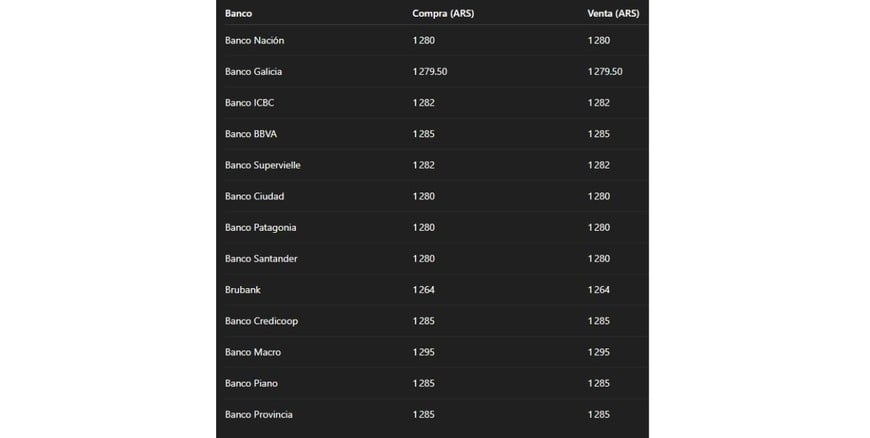The height and width of the screenshot is (438, 870).
Task: Select the Banco Piano name cell
Action: [252, 383]
